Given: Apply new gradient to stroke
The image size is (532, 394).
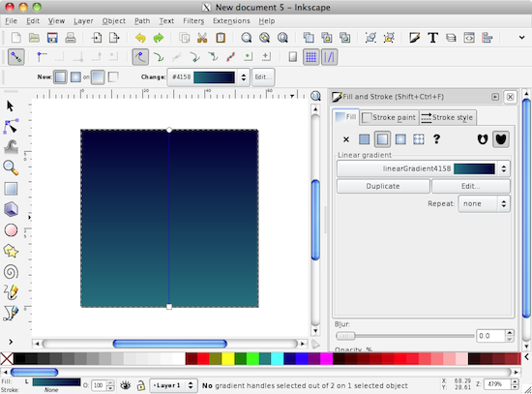Looking at the screenshot, I should click(113, 77).
